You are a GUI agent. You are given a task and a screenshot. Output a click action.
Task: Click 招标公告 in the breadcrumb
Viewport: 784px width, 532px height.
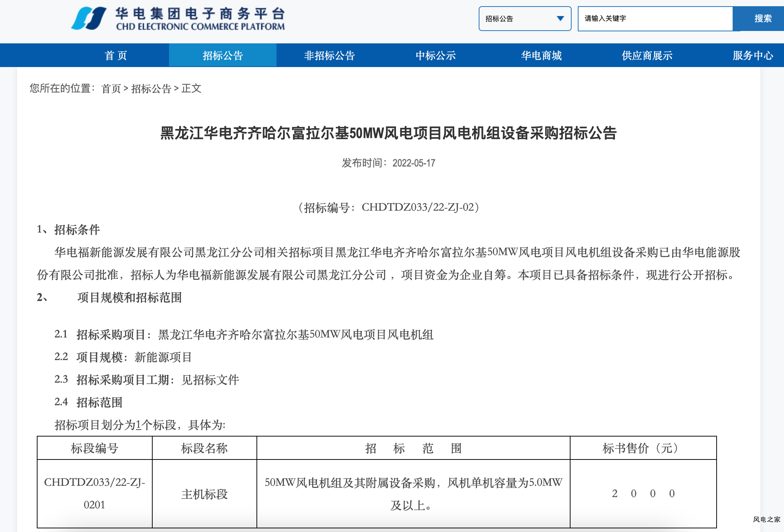[151, 89]
